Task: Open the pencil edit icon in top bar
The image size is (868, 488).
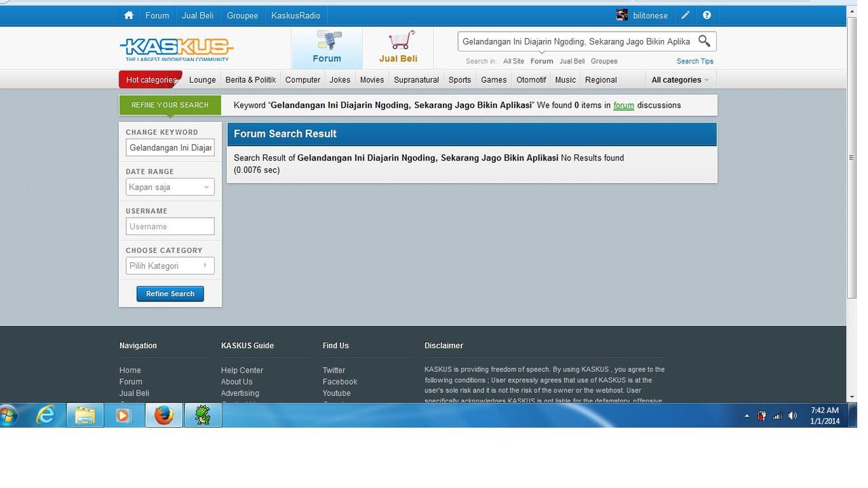Action: [686, 15]
